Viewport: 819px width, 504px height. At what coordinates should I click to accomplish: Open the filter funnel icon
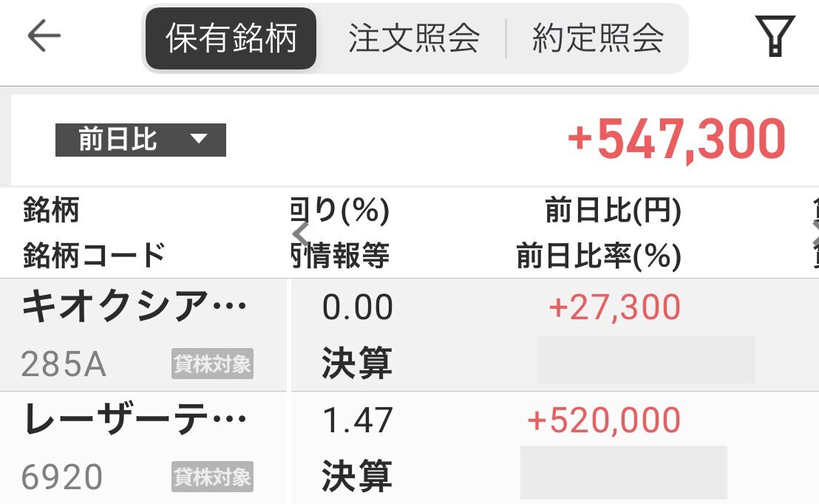click(775, 36)
